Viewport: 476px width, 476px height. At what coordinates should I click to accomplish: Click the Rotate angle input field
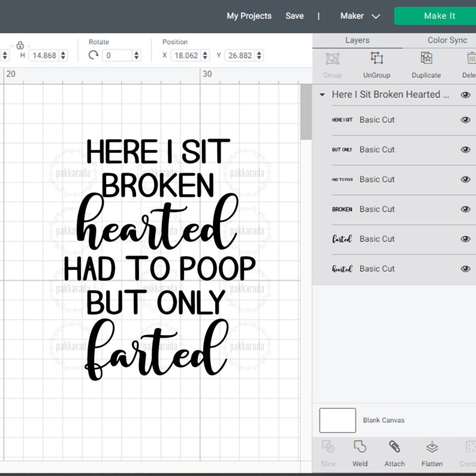point(118,55)
